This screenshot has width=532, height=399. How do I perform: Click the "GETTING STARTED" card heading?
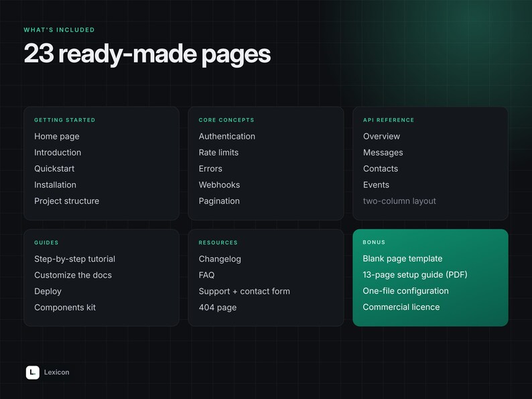[65, 120]
